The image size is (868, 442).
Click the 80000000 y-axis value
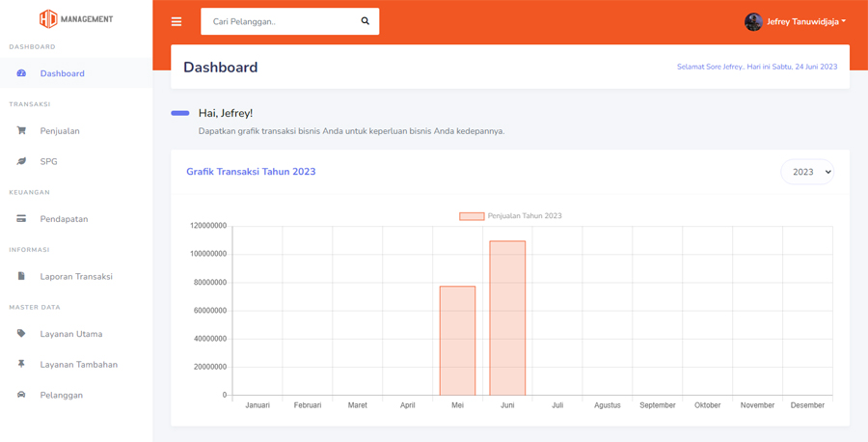[x=210, y=283]
